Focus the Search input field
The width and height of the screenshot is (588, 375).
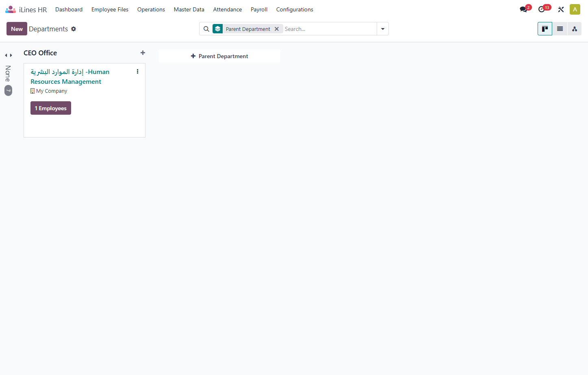tap(329, 29)
